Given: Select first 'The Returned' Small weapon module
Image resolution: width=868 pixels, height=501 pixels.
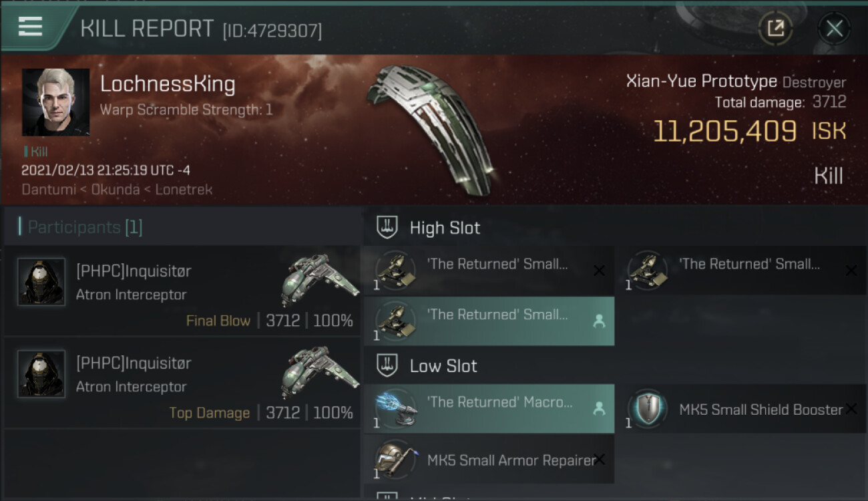Looking at the screenshot, I should coord(487,270).
